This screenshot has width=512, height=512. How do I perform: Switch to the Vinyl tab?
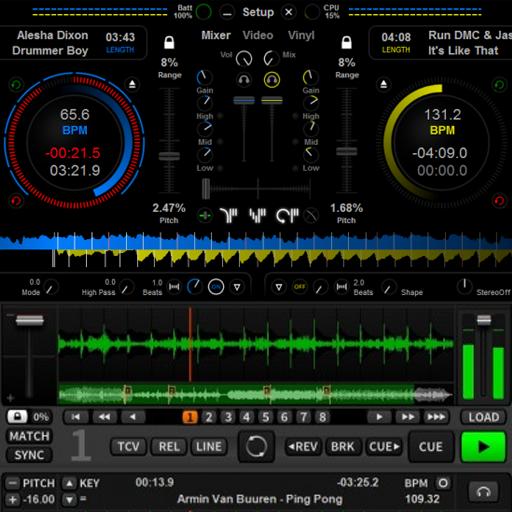point(301,35)
